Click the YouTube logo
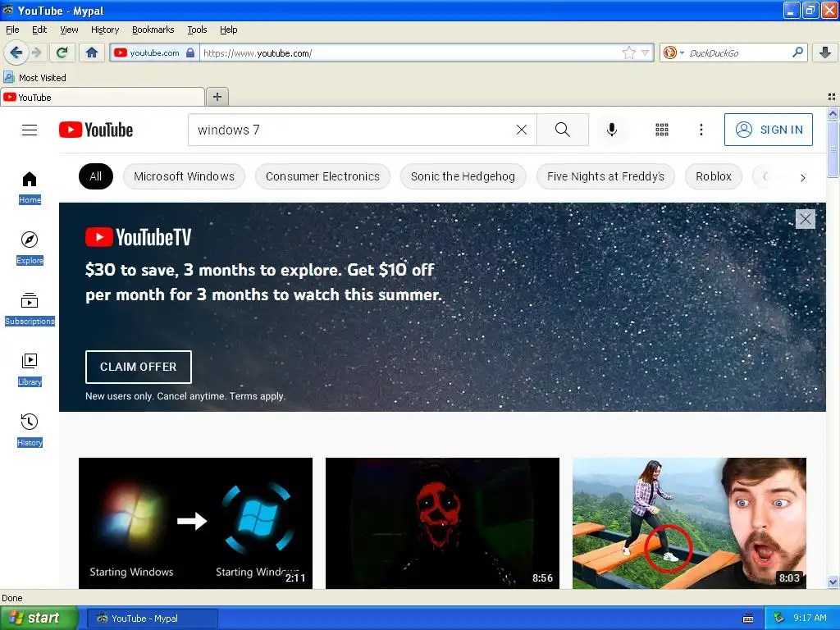Screen dimensions: 840x630 (x=96, y=130)
